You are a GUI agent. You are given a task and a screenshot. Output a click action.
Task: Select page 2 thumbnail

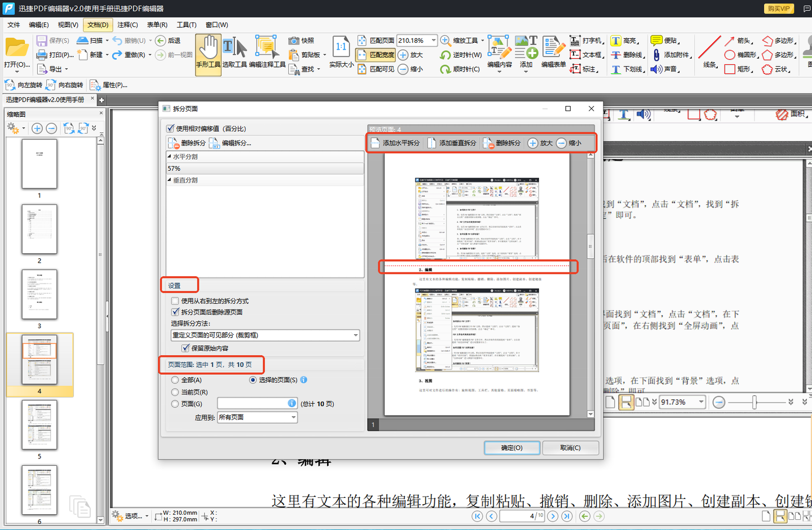pos(39,229)
